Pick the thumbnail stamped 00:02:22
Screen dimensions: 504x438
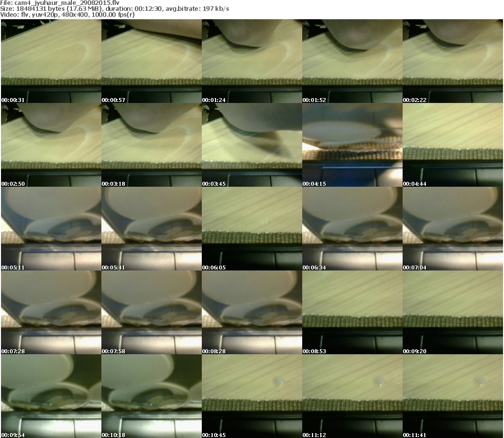[453, 61]
